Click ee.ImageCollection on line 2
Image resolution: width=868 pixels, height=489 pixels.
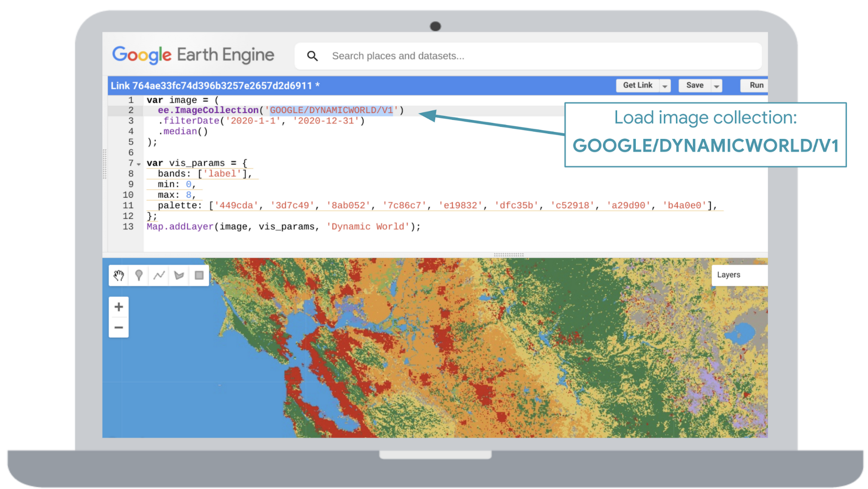(x=208, y=111)
